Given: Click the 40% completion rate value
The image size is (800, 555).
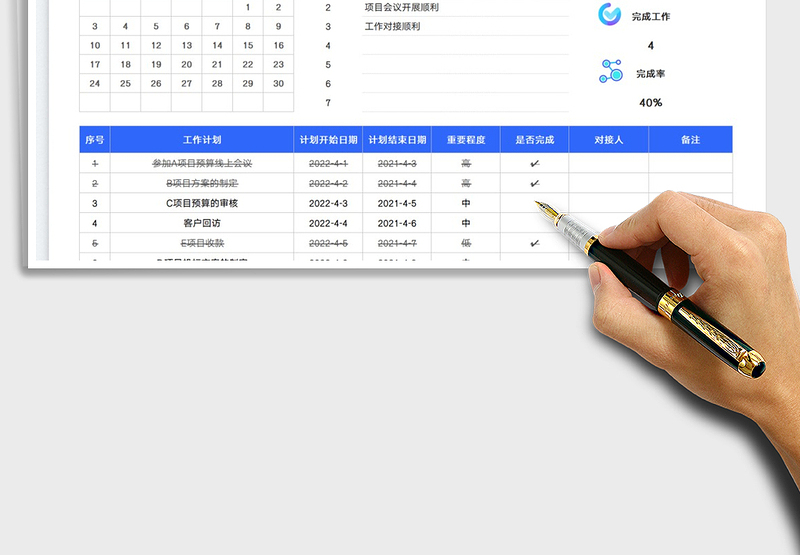Looking at the screenshot, I should tap(650, 102).
